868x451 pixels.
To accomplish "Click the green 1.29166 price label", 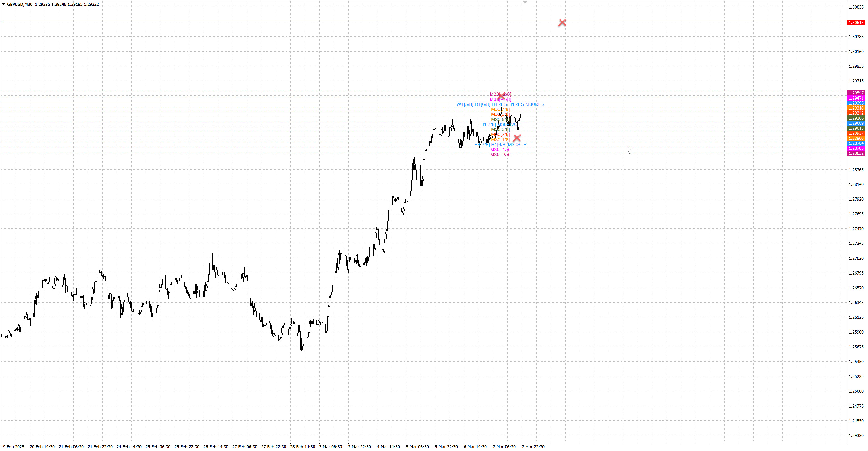I will (x=856, y=118).
